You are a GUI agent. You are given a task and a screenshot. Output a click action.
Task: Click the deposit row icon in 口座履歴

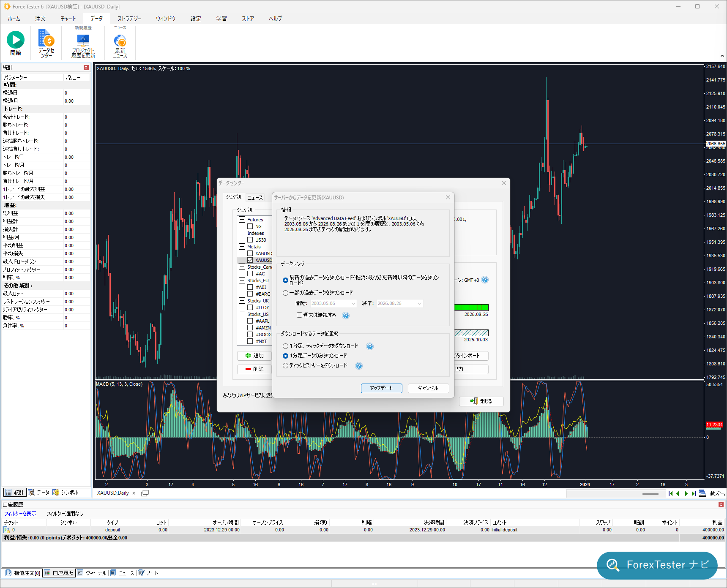(6, 530)
